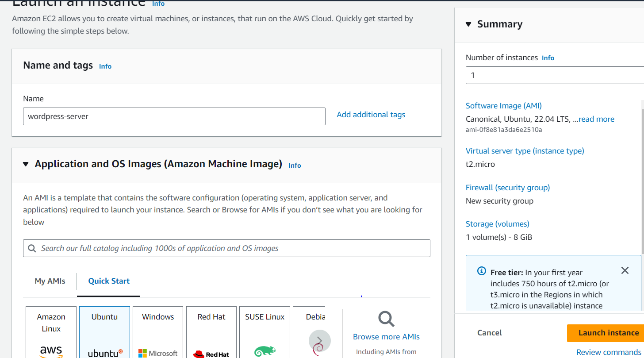Click the Free tier info circle icon
Screen dimensions: 644x358
pyautogui.click(x=482, y=271)
